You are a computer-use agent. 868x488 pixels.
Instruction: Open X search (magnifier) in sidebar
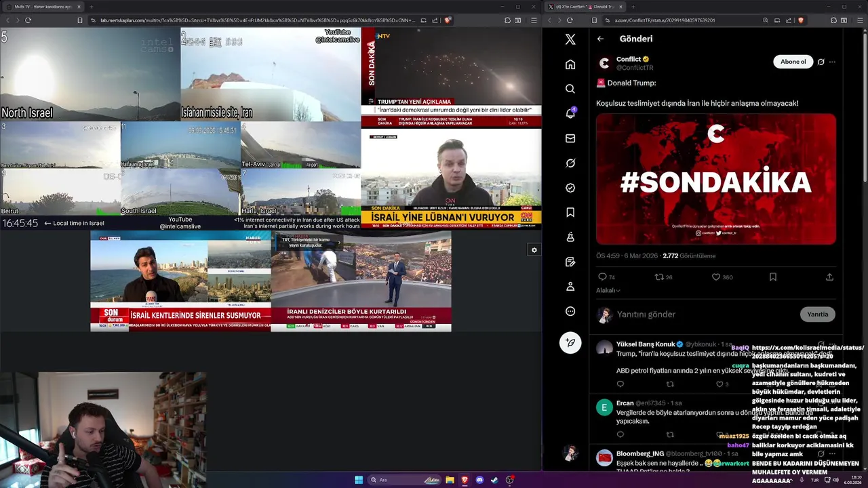click(x=570, y=89)
